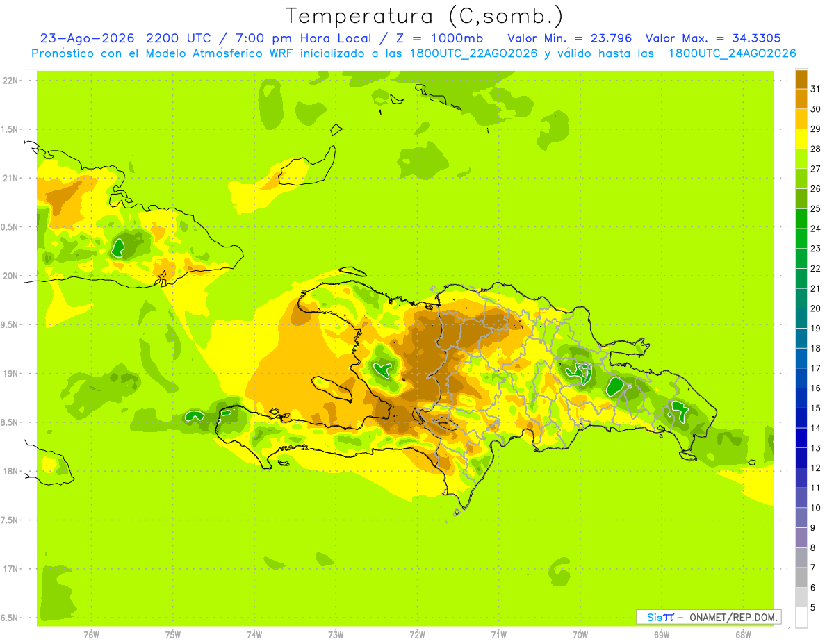
Task: Select the '71W' longitude label
Action: (x=498, y=635)
